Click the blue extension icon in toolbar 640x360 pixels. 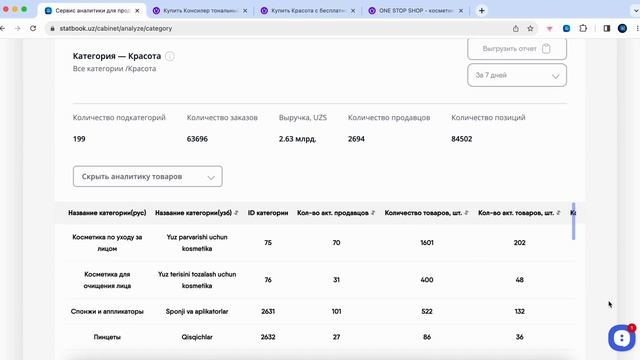coord(566,29)
